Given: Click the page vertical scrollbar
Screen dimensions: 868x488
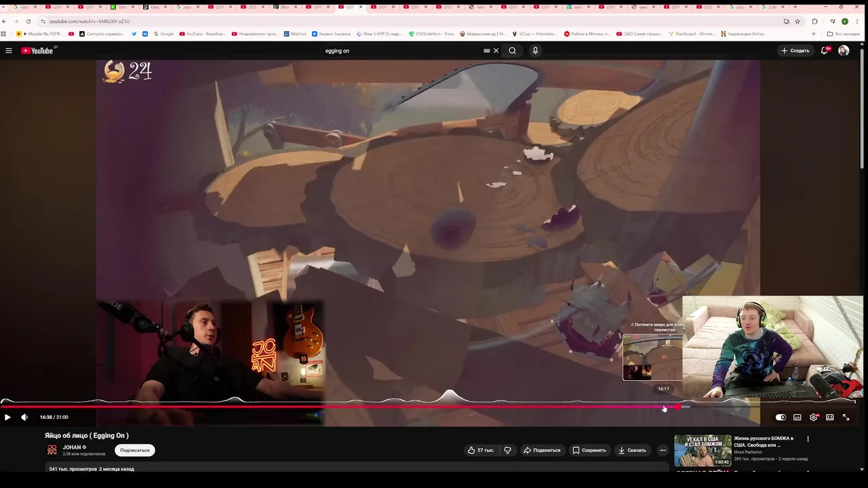Looking at the screenshot, I should (862, 108).
